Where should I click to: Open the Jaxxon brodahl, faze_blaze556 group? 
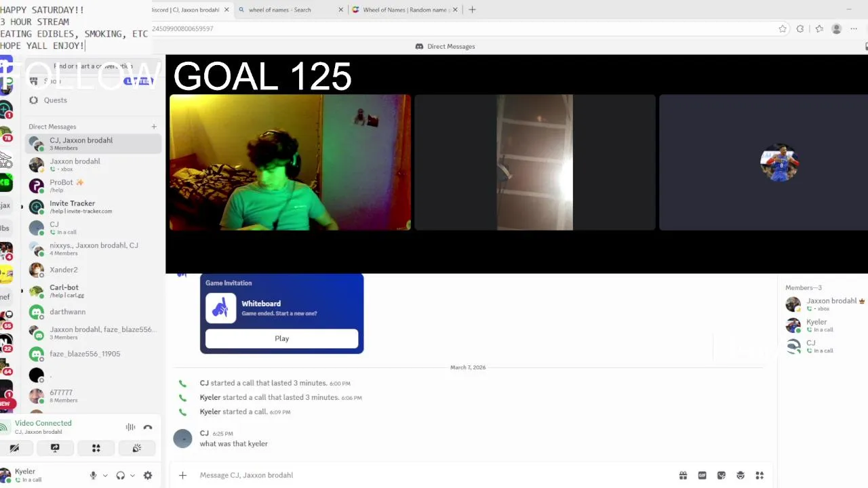(93, 333)
